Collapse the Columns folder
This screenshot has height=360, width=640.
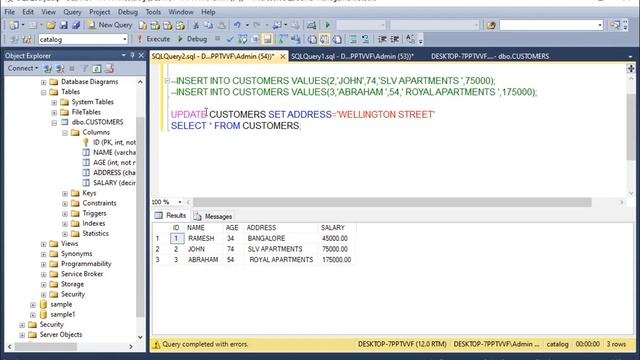tap(65, 133)
